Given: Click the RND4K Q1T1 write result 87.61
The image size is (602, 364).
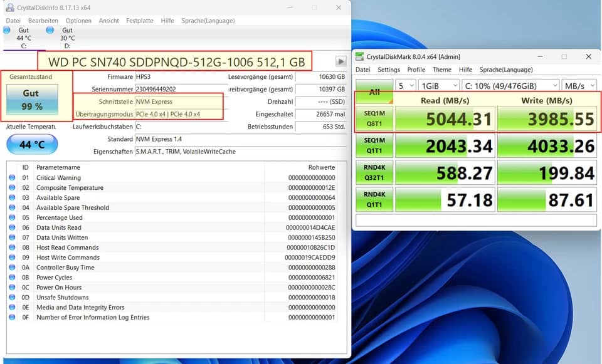Looking at the screenshot, I should [547, 199].
